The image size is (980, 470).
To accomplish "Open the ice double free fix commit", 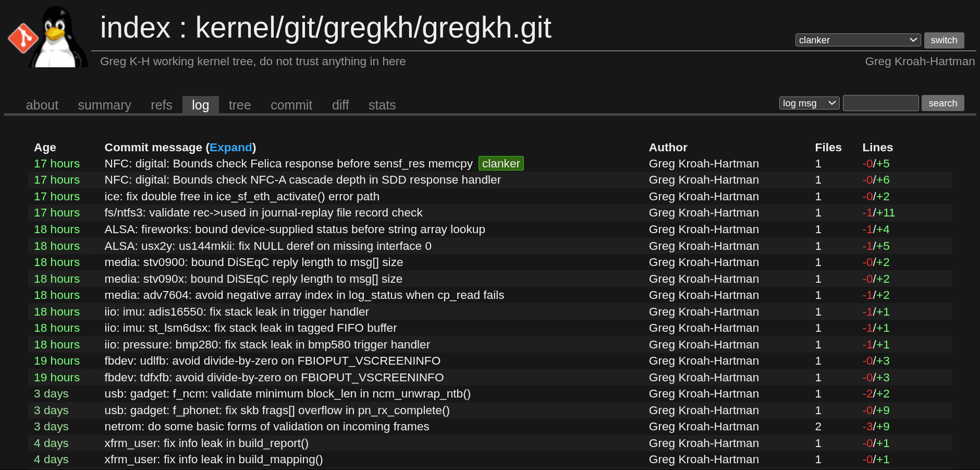I will [x=241, y=197].
